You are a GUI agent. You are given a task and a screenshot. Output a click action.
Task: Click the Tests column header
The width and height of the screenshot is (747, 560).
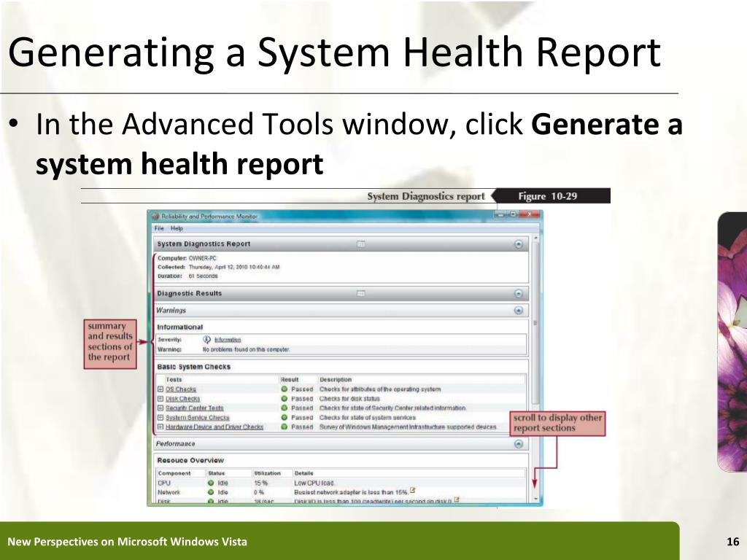(174, 379)
